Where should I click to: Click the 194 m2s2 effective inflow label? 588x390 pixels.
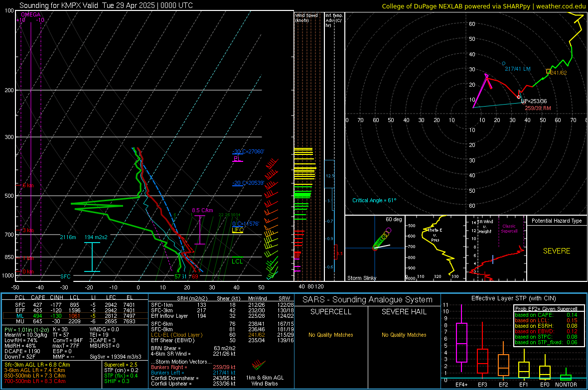point(96,238)
